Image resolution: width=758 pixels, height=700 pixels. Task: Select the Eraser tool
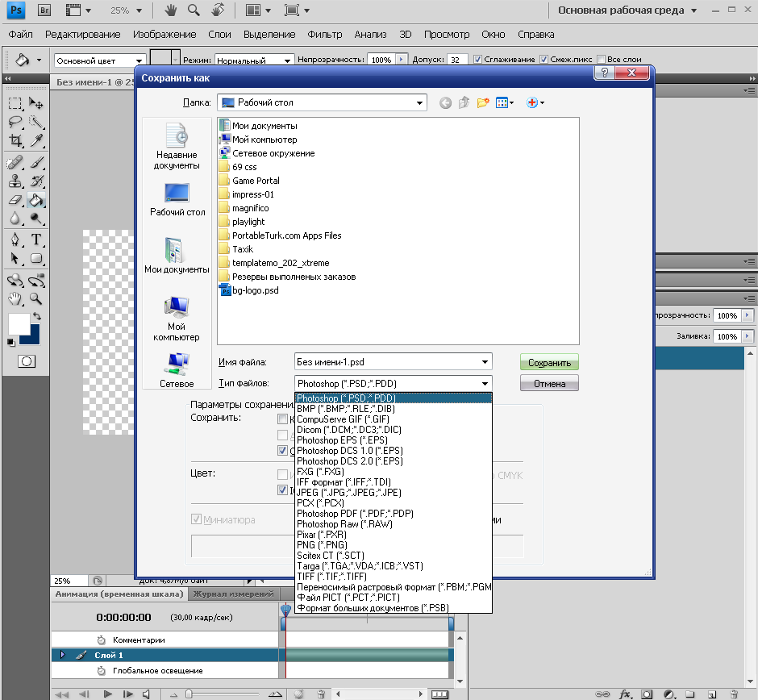[x=15, y=200]
